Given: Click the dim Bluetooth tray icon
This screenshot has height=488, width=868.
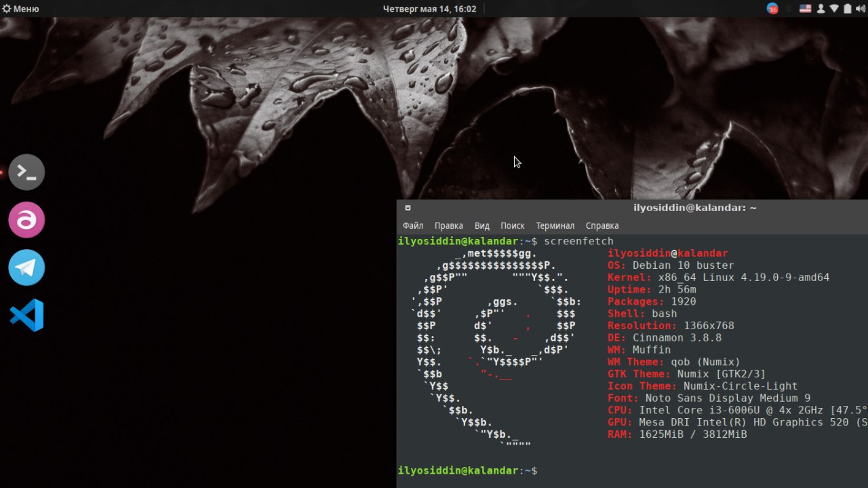Looking at the screenshot, I should coord(789,9).
